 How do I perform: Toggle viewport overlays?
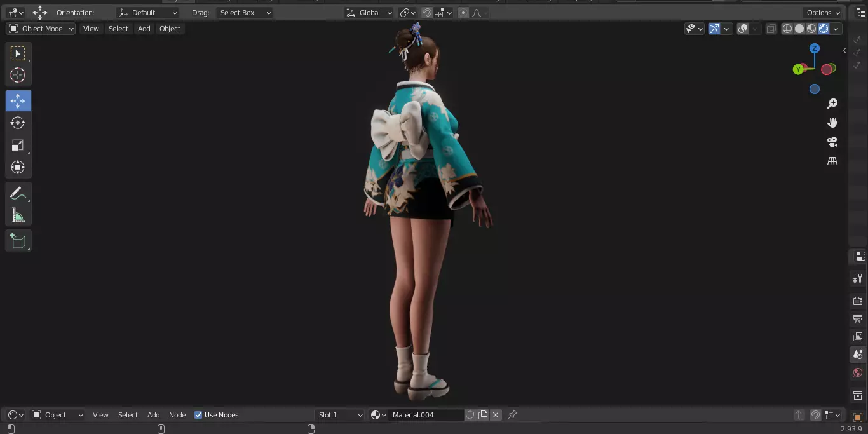tap(743, 29)
